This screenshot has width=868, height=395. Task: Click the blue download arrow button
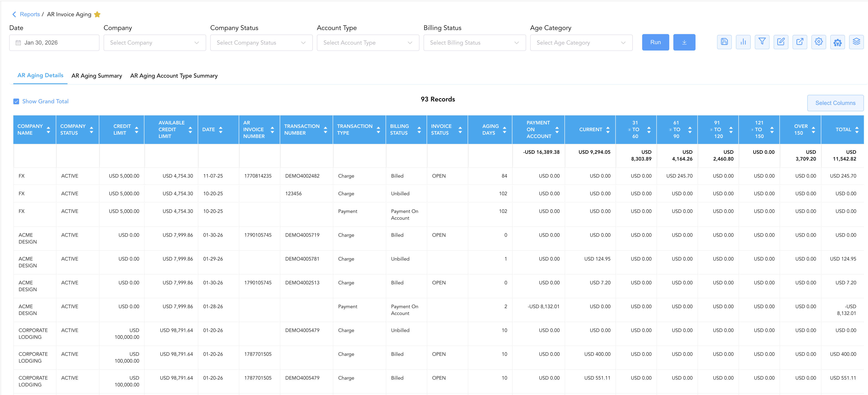(684, 42)
